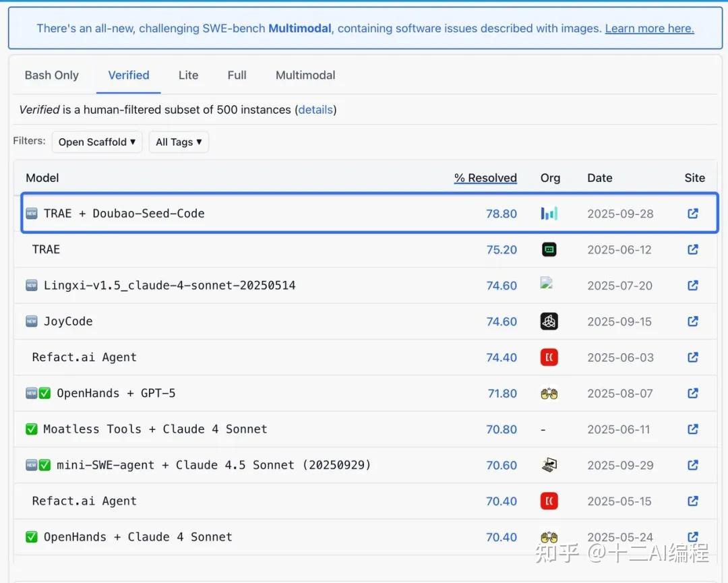Click the date 2025-07-20
Viewport: 728px width, 583px height.
point(620,286)
